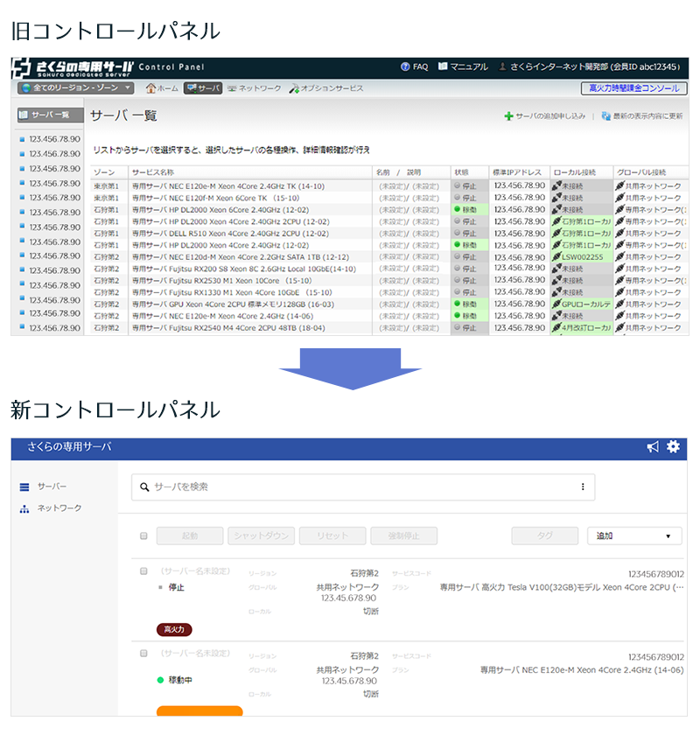Click 標準IPアドレス column header
This screenshot has height=735, width=700.
517,172
